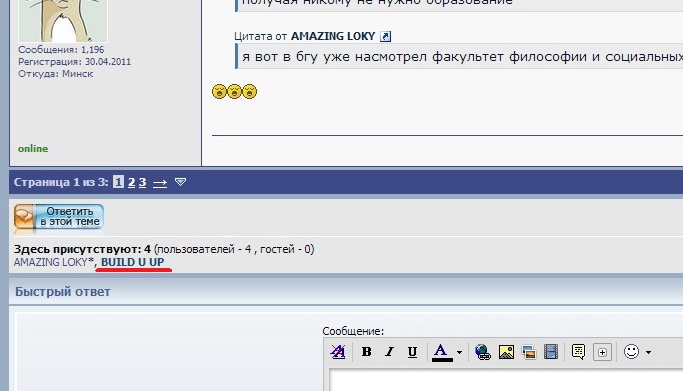The width and height of the screenshot is (683, 391).
Task: Open the text color dropdown arrow
Action: pos(459,352)
